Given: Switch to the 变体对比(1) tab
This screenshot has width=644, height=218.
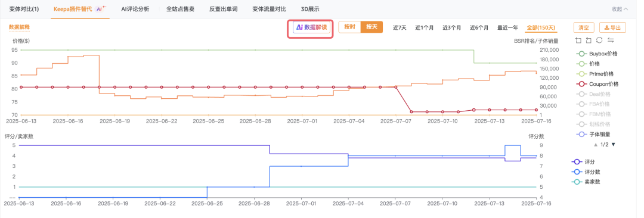Looking at the screenshot, I should pos(24,8).
